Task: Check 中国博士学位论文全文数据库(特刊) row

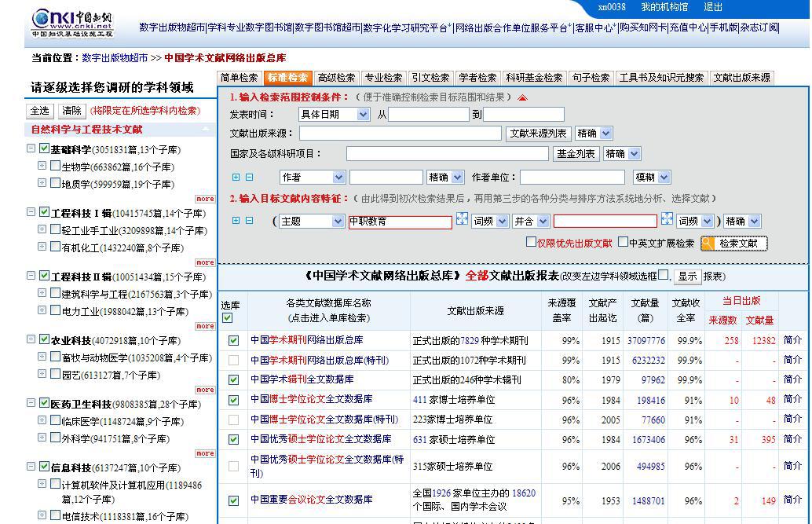Action: click(x=233, y=420)
